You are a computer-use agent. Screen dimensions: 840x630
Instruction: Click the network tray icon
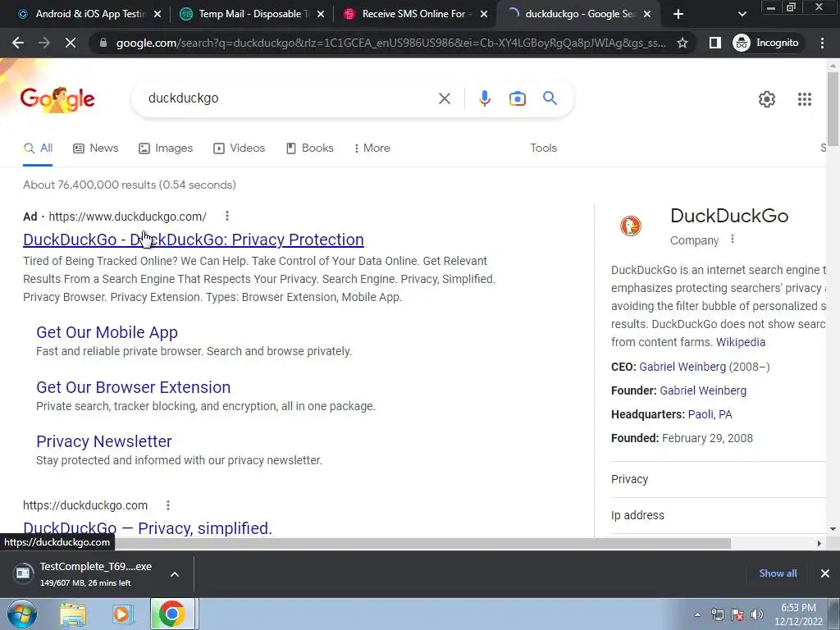[717, 614]
